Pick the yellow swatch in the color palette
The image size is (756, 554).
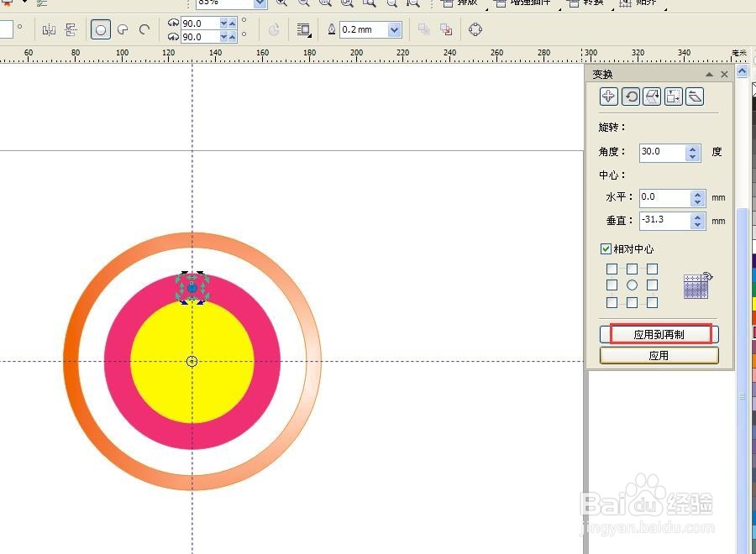(x=753, y=304)
